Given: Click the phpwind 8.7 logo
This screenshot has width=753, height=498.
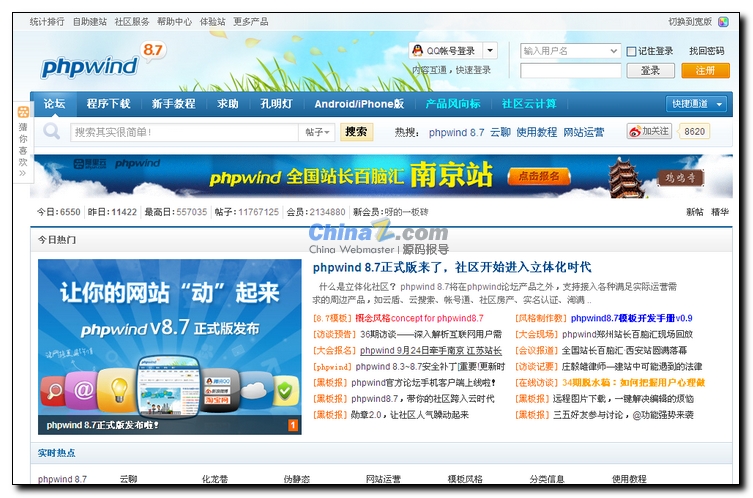Looking at the screenshot, I should pos(103,62).
